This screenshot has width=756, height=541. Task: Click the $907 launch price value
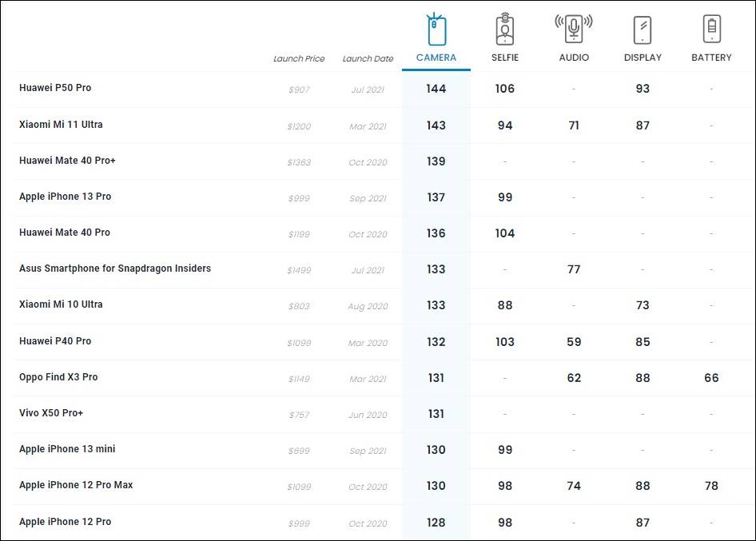tap(299, 90)
